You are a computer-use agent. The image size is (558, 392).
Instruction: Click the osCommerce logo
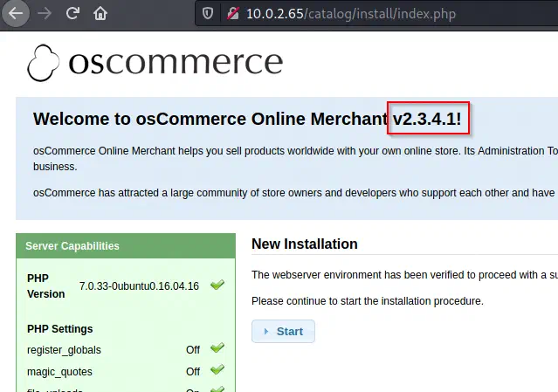[155, 63]
